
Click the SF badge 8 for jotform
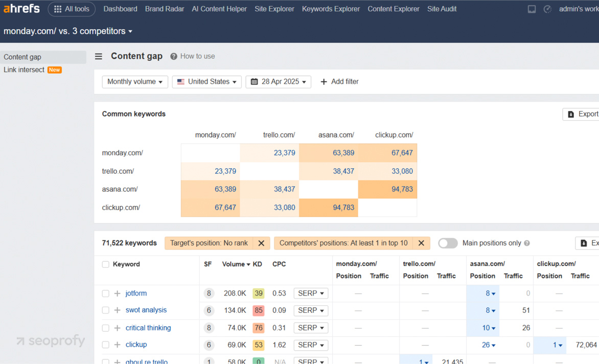209,293
